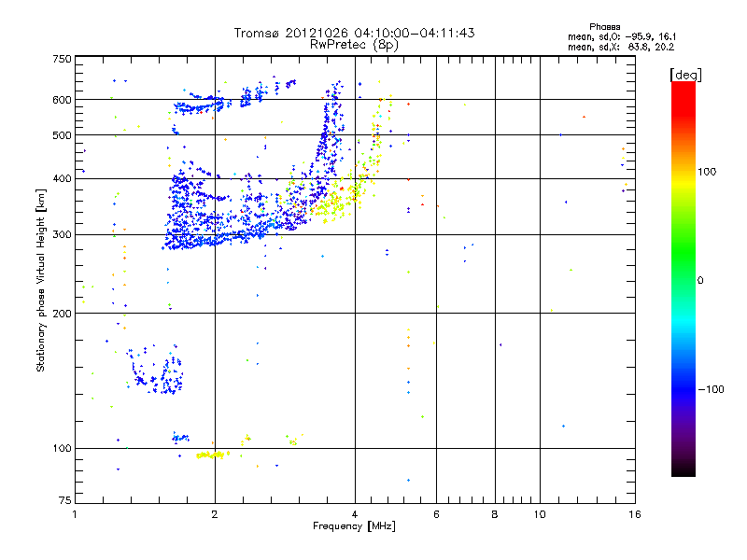
Task: Click the yellow echo cluster just below 100 km
Action: pyautogui.click(x=210, y=455)
